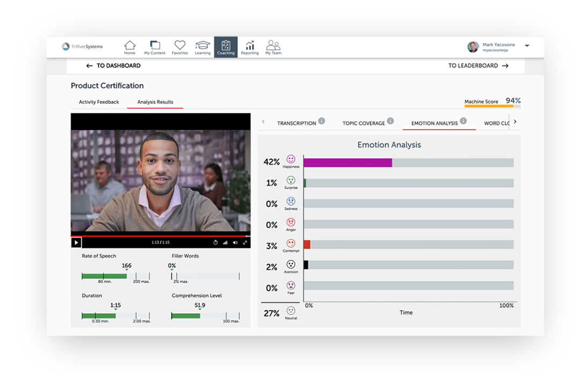Click the Happiness progress bar
588x374 pixels.
point(348,161)
